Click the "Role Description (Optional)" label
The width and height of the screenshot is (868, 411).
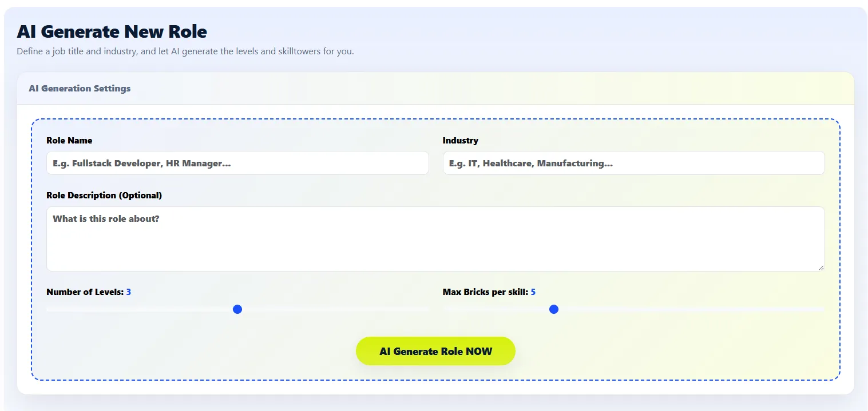click(104, 195)
